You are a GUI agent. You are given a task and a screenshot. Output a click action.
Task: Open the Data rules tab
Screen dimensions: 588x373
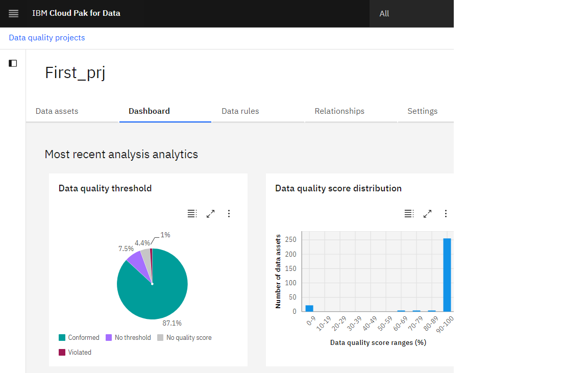[x=240, y=111]
